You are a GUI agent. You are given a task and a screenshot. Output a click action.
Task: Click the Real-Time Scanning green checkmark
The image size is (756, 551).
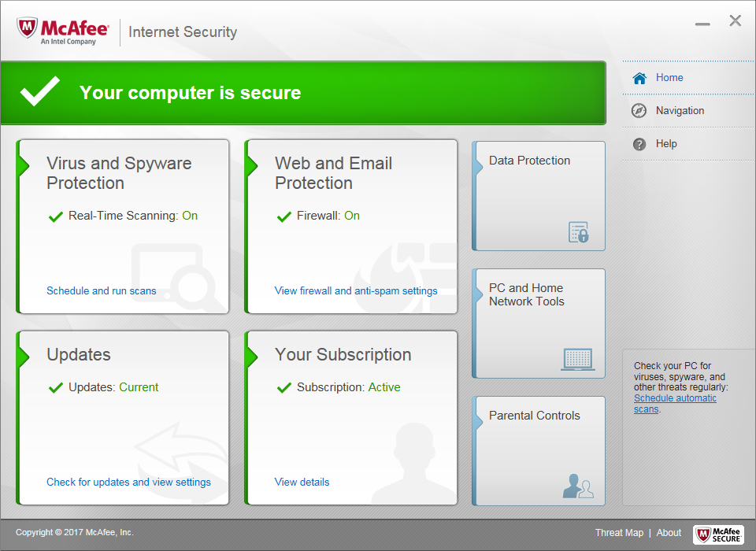tap(55, 216)
